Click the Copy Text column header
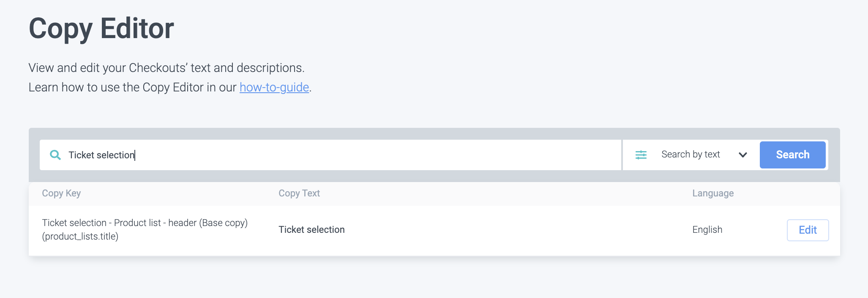868x298 pixels. [299, 193]
